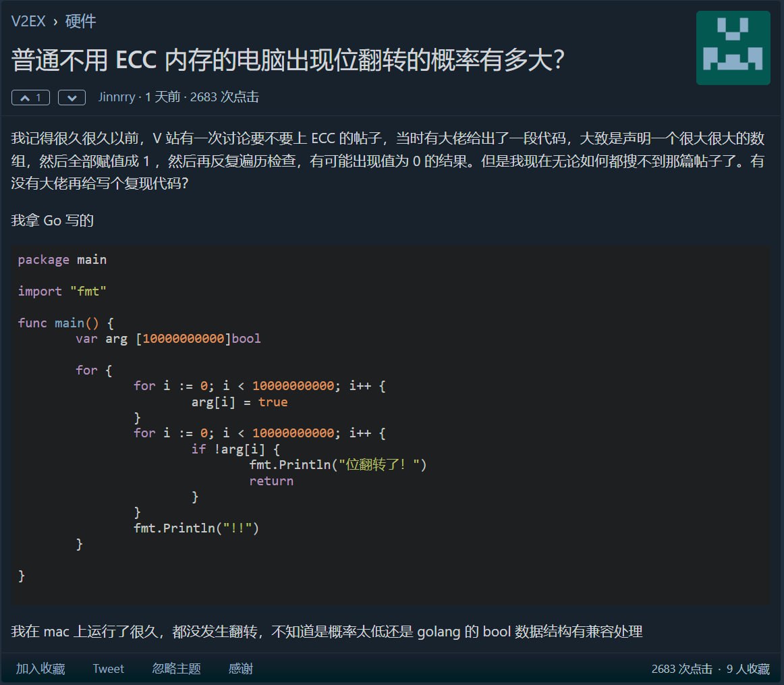Click the closing comment about mac运行
The width and height of the screenshot is (784, 685).
point(324,632)
